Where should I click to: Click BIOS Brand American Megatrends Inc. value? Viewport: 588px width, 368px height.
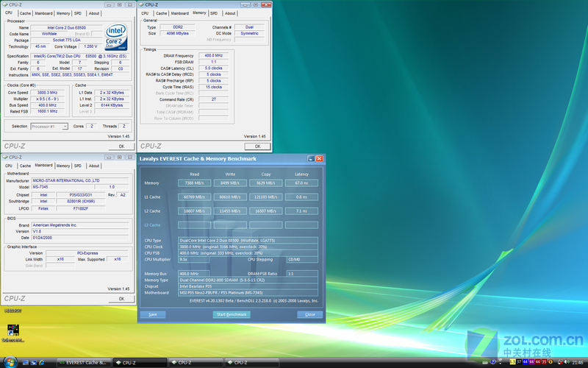point(80,225)
